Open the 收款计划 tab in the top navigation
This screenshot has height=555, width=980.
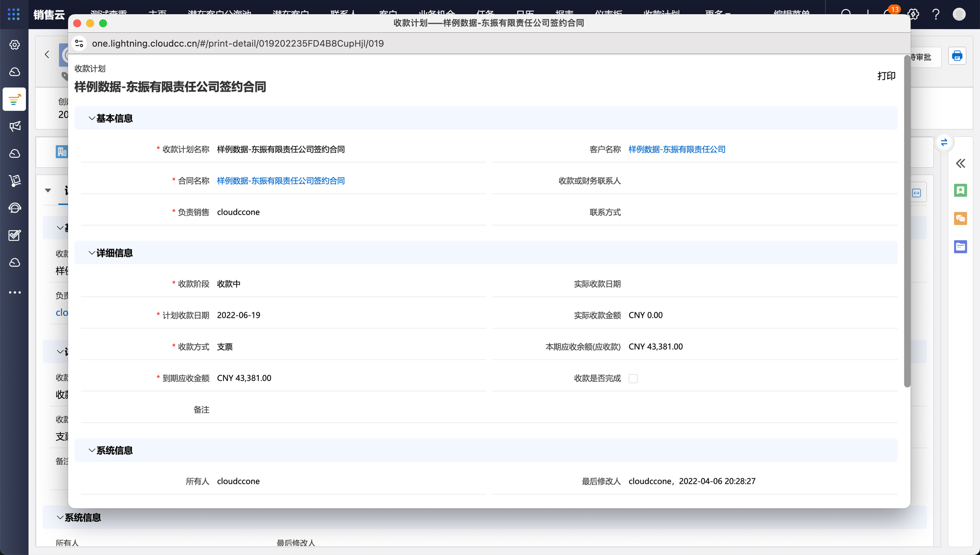click(661, 12)
